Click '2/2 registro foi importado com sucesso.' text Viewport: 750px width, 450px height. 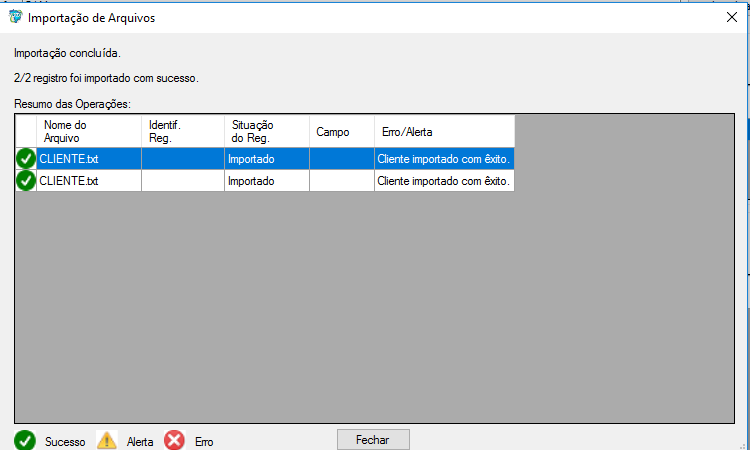[x=106, y=78]
